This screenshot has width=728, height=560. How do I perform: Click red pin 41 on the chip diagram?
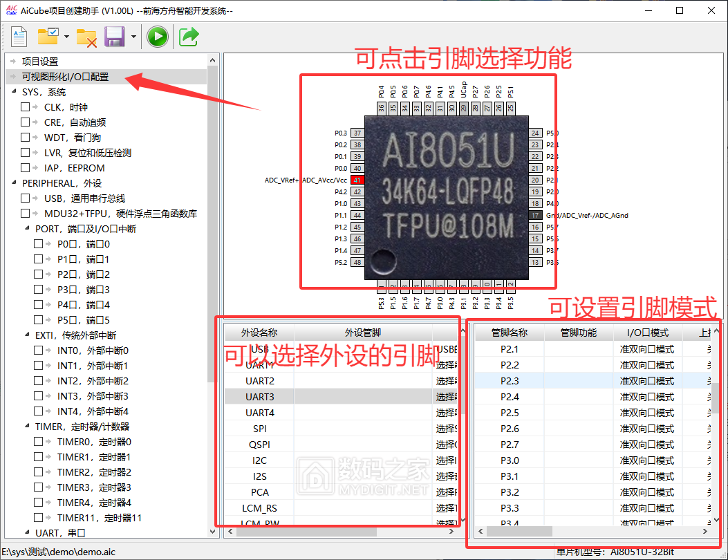tap(357, 180)
